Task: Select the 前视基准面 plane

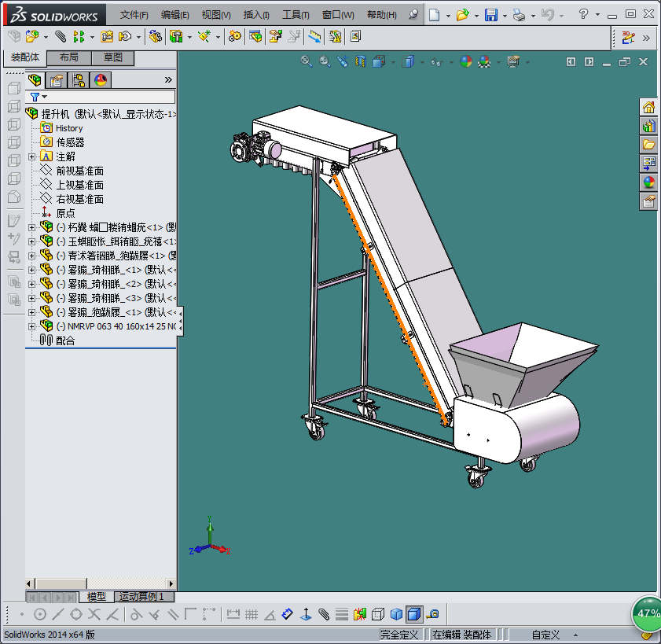Action: 79,171
